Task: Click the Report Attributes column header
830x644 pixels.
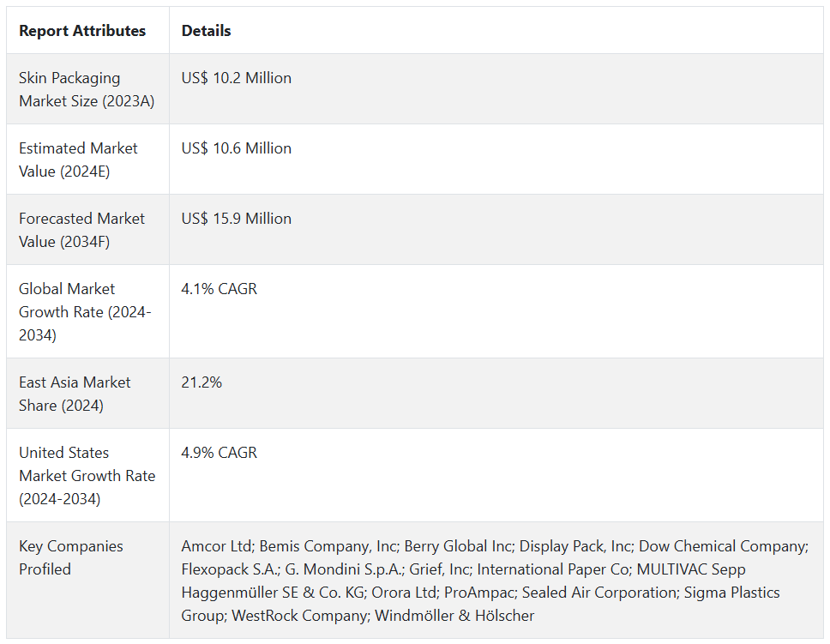Action: click(82, 31)
